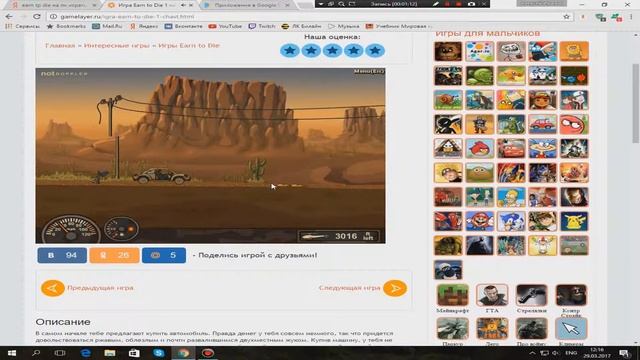
Task: Open the Iron Man game thumbnail
Action: tap(574, 197)
